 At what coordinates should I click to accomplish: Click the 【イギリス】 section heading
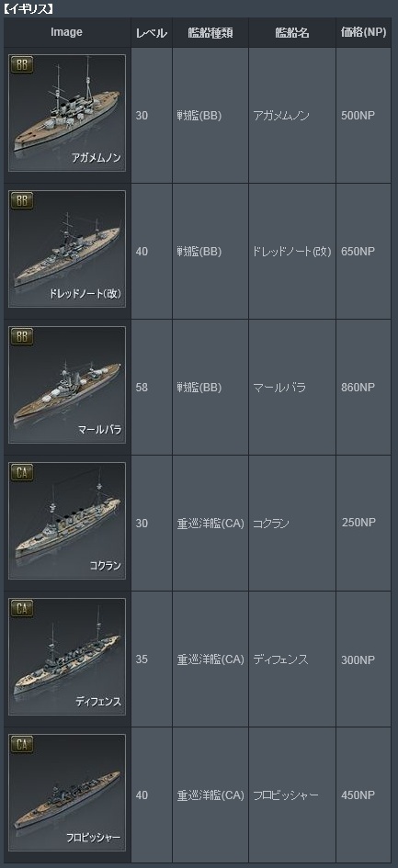[x=28, y=8]
